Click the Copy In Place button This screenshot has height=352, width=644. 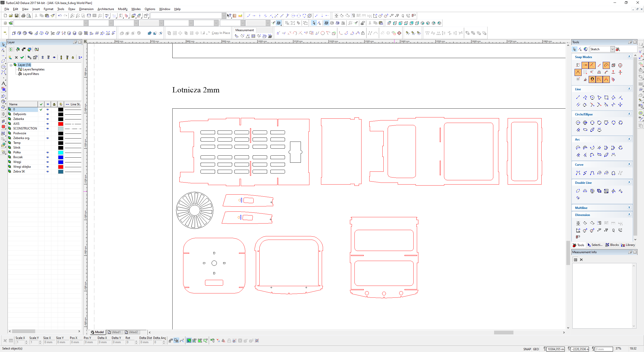click(x=221, y=33)
